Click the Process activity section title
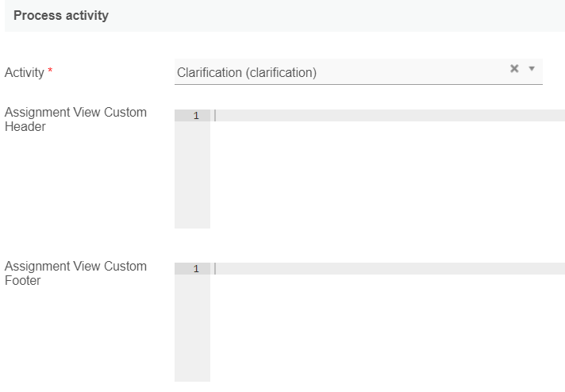Screen dimensions: 565x392 click(x=61, y=16)
